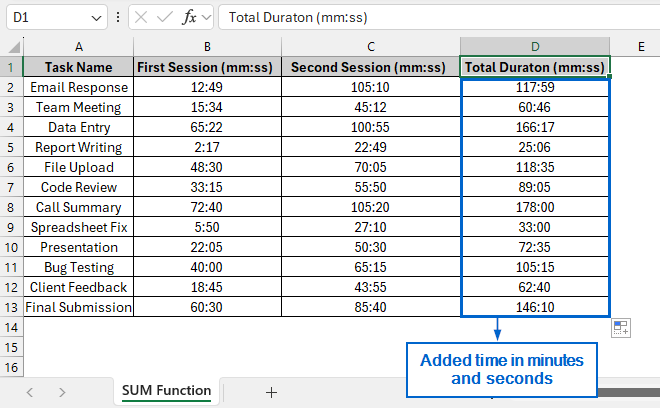This screenshot has height=408, width=660.
Task: Click the cell with value 45:12
Action: point(370,107)
